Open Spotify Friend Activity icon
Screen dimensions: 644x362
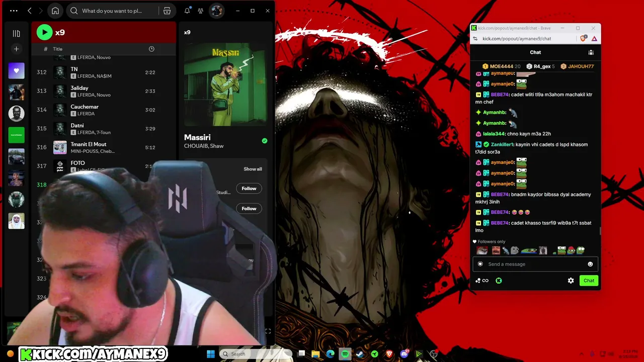pyautogui.click(x=200, y=11)
